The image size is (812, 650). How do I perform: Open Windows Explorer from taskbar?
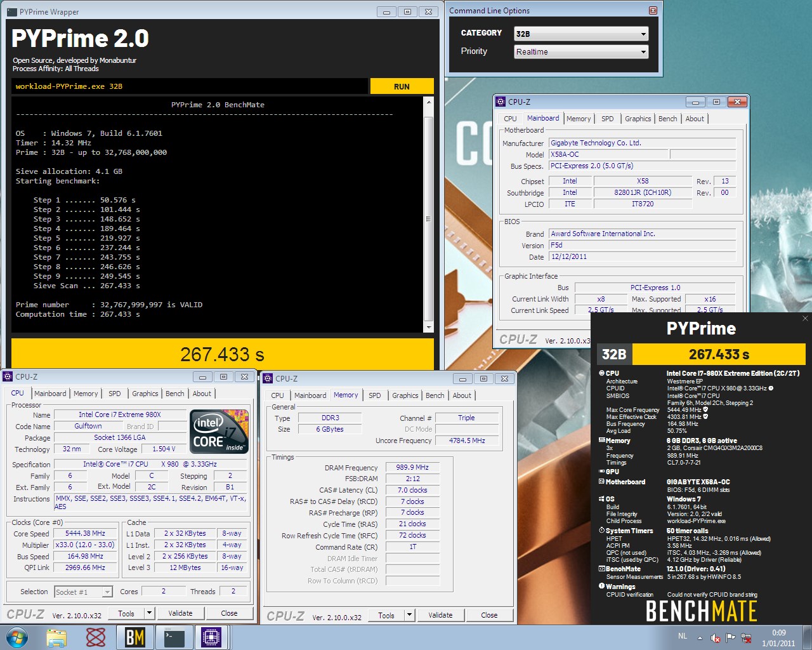(x=56, y=637)
